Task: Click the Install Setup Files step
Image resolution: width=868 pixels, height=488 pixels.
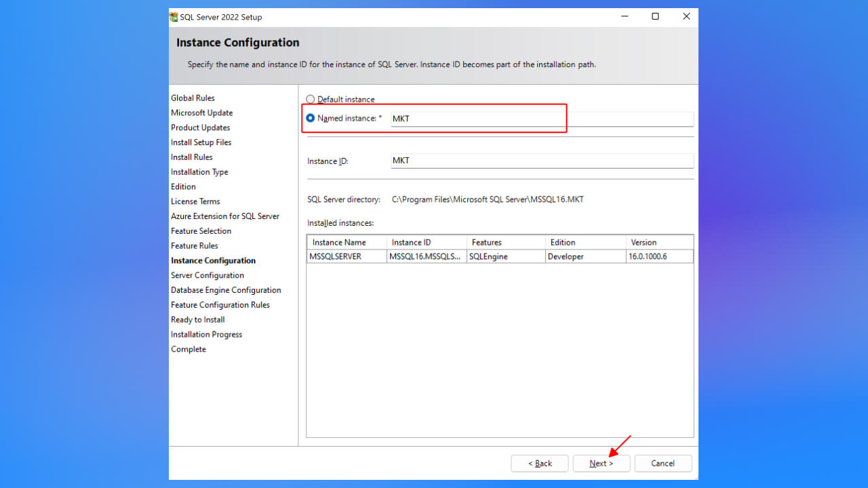Action: 201,142
